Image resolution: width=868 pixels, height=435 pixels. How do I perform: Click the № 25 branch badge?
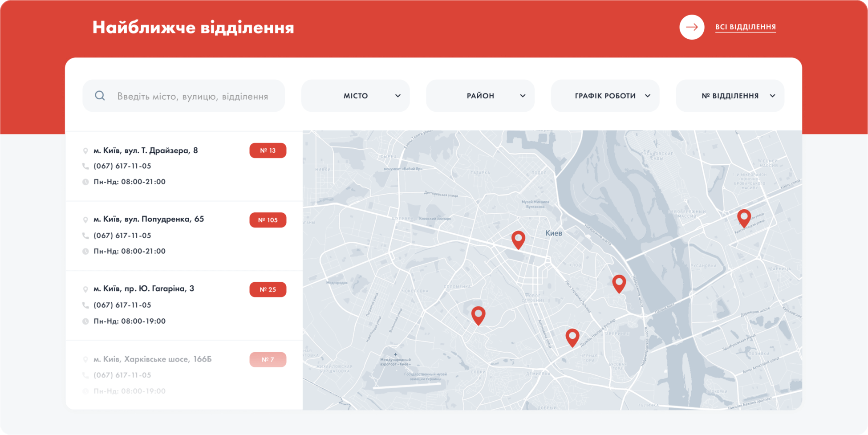pos(268,289)
